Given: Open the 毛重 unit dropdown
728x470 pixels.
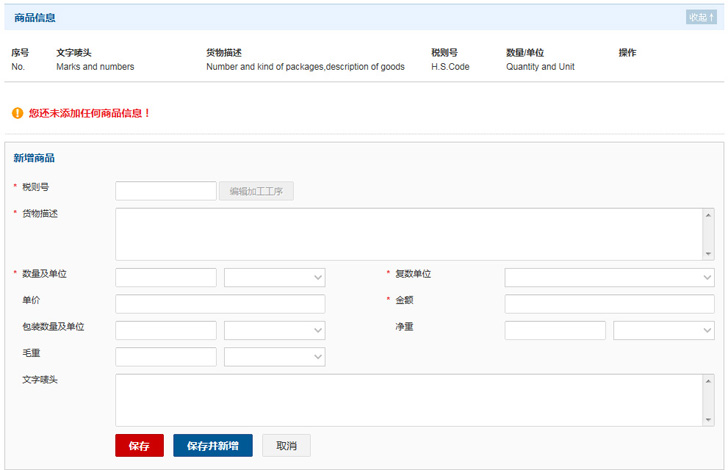Looking at the screenshot, I should [x=275, y=357].
